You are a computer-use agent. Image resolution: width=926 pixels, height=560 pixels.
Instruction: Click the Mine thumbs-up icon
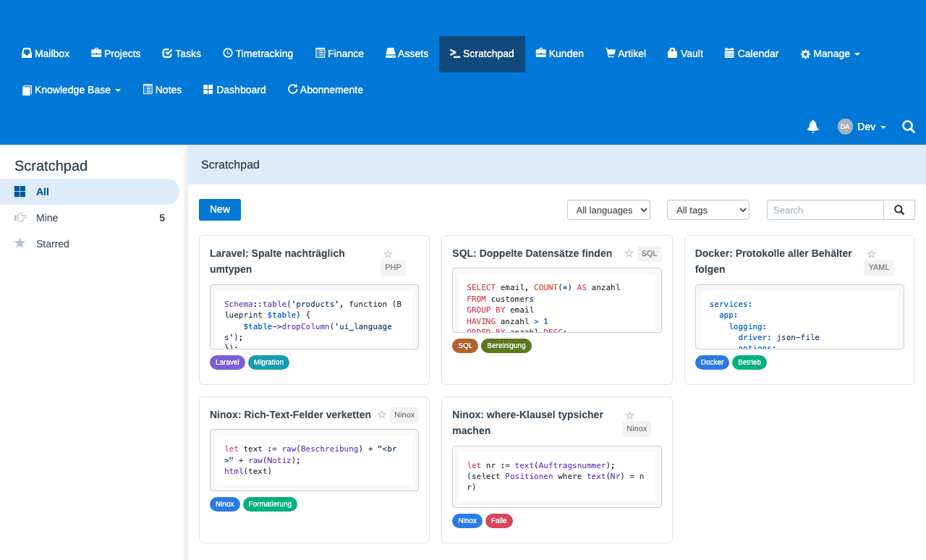(x=20, y=218)
